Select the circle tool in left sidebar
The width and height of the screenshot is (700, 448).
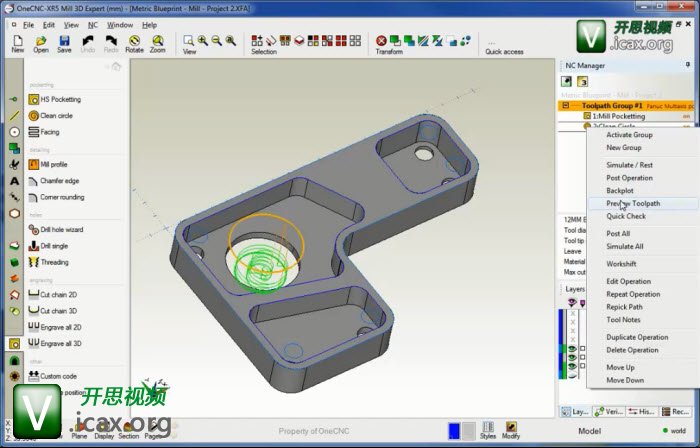[x=14, y=132]
